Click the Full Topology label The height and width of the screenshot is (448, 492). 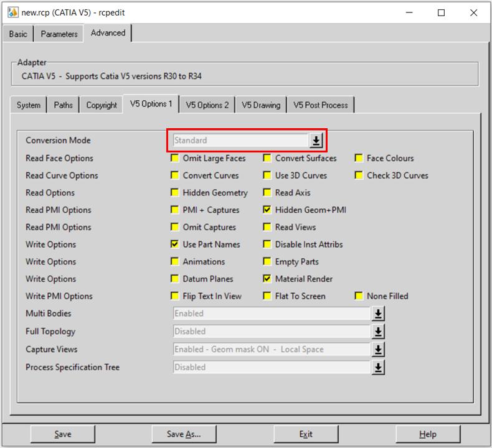(50, 332)
